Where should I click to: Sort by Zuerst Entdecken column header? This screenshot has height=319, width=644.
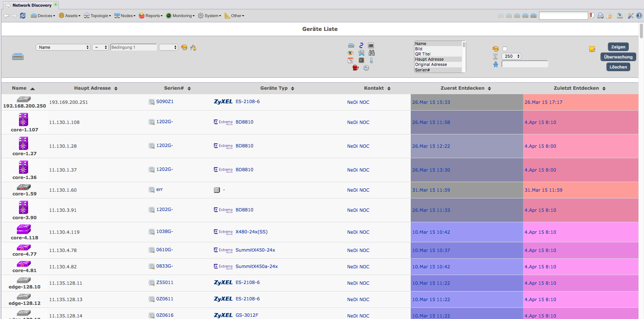tap(466, 88)
